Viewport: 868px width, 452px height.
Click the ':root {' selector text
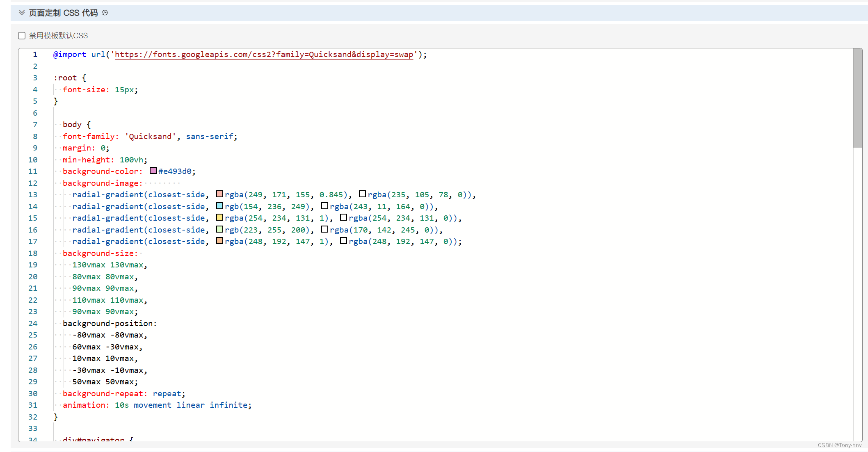(x=70, y=78)
